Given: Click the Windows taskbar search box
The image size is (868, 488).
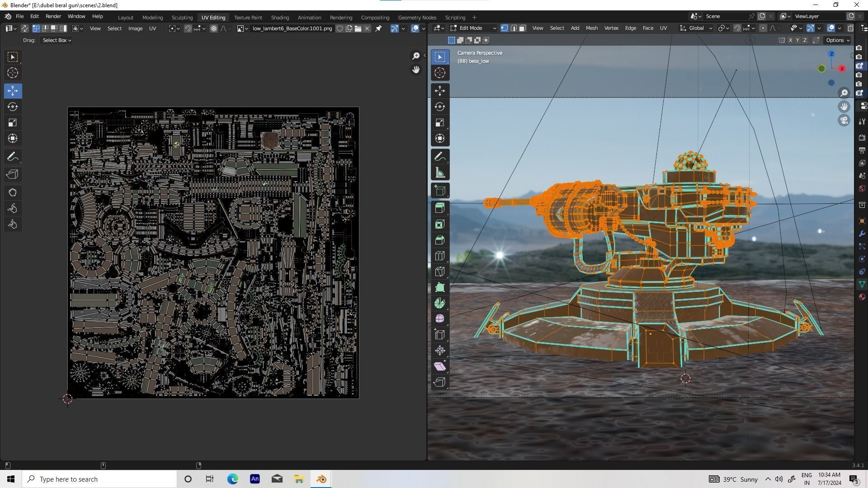Looking at the screenshot, I should pyautogui.click(x=100, y=479).
